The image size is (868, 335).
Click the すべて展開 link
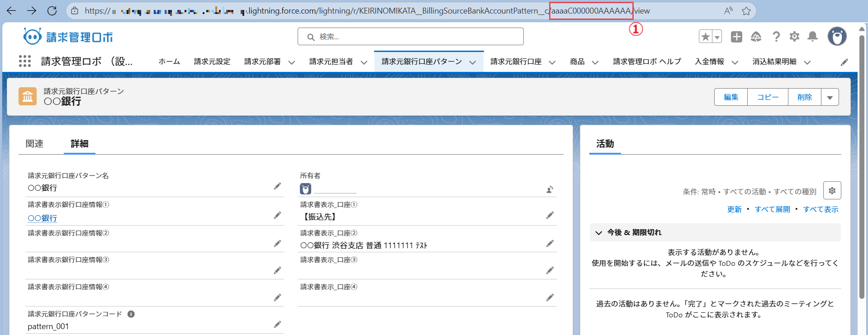click(x=772, y=209)
